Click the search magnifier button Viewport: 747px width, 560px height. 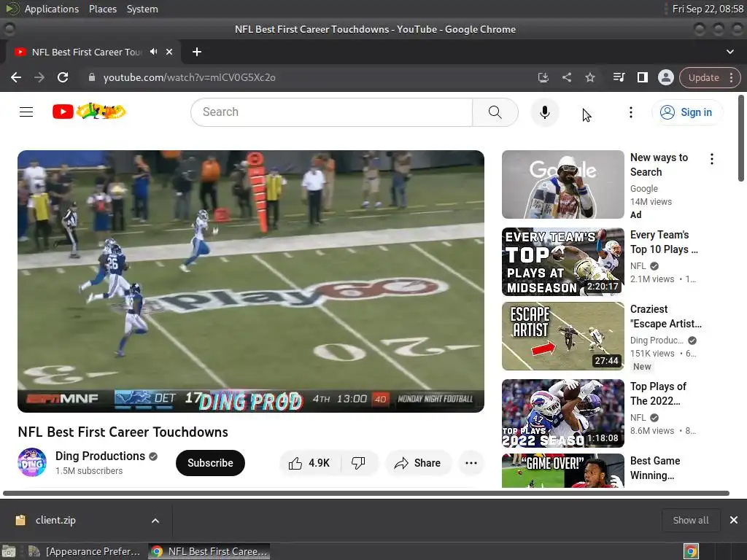(x=495, y=112)
